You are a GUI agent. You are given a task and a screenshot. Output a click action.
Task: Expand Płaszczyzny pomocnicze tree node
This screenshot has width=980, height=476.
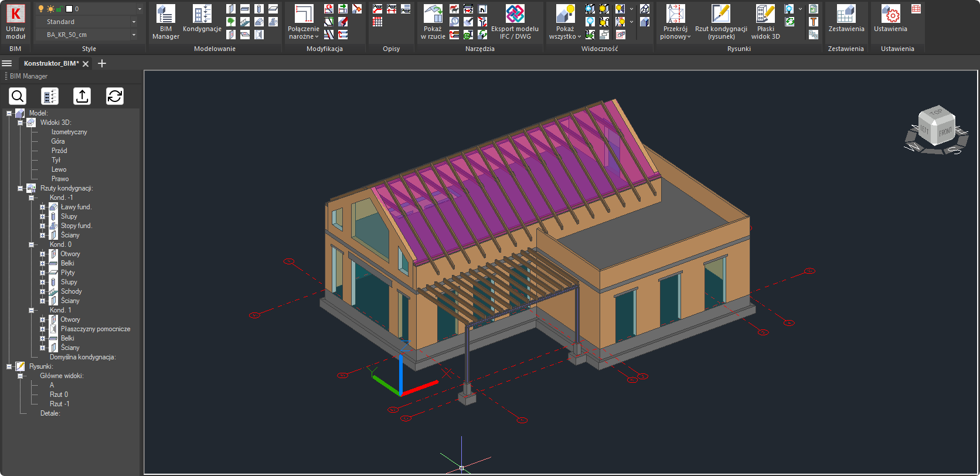point(42,329)
